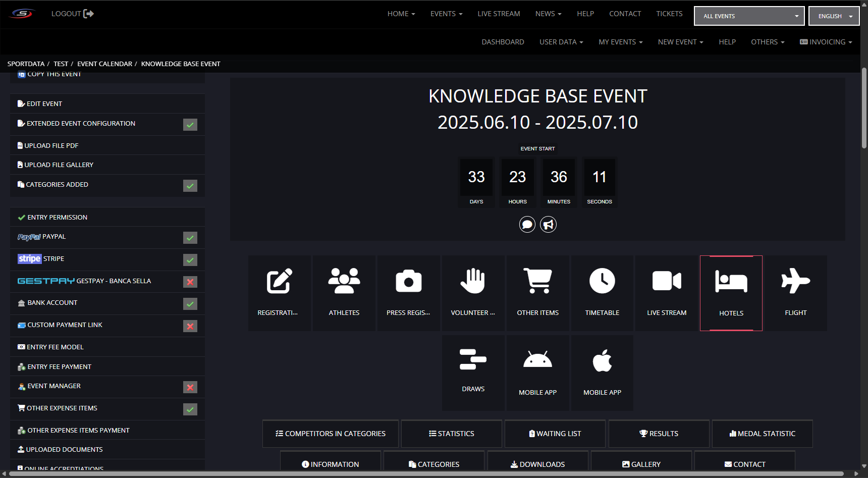Open the English language dropdown
The image size is (868, 478).
[834, 16]
